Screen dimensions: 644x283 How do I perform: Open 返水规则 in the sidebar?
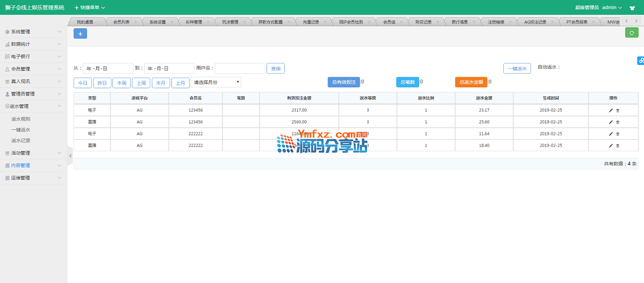pyautogui.click(x=21, y=119)
